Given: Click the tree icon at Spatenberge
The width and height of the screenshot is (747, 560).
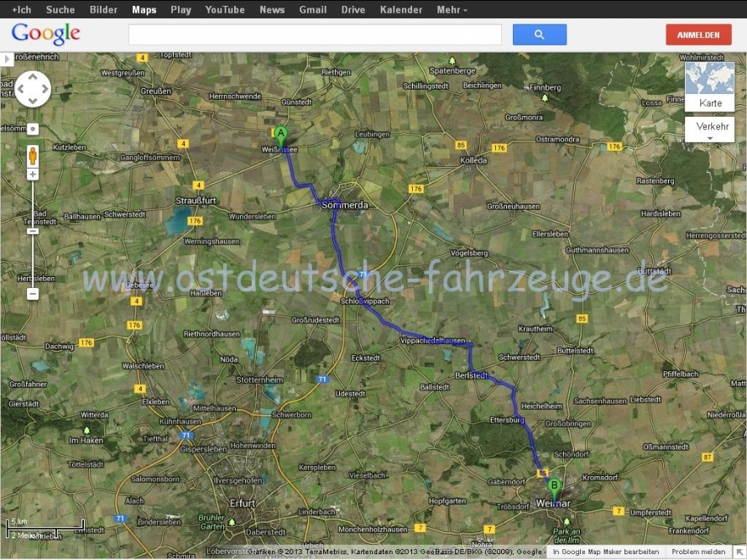Looking at the screenshot, I should click(452, 60).
